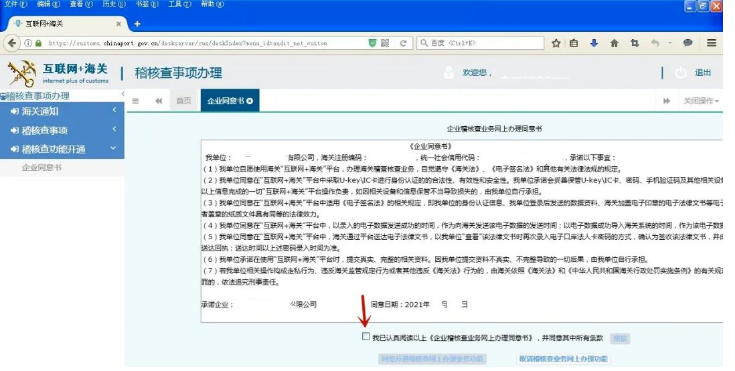Select the 企业同意书 content tab
The image size is (735, 371).
(x=230, y=101)
